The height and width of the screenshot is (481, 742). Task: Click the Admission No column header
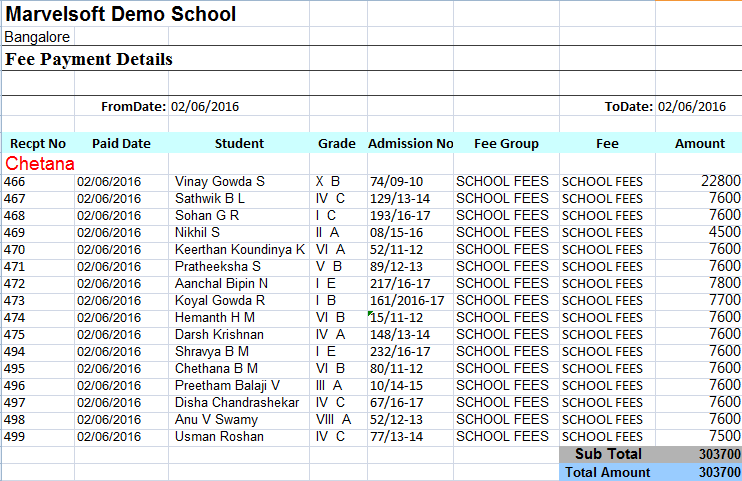click(410, 143)
